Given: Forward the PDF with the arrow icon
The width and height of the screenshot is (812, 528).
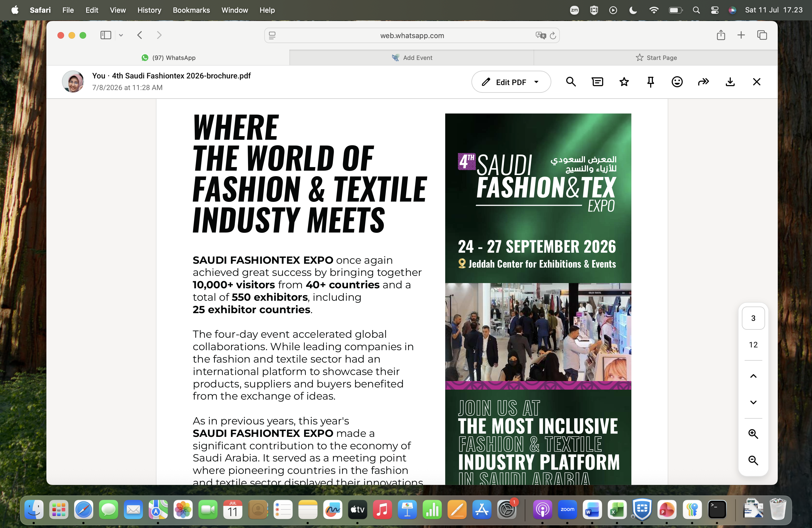Looking at the screenshot, I should point(703,82).
